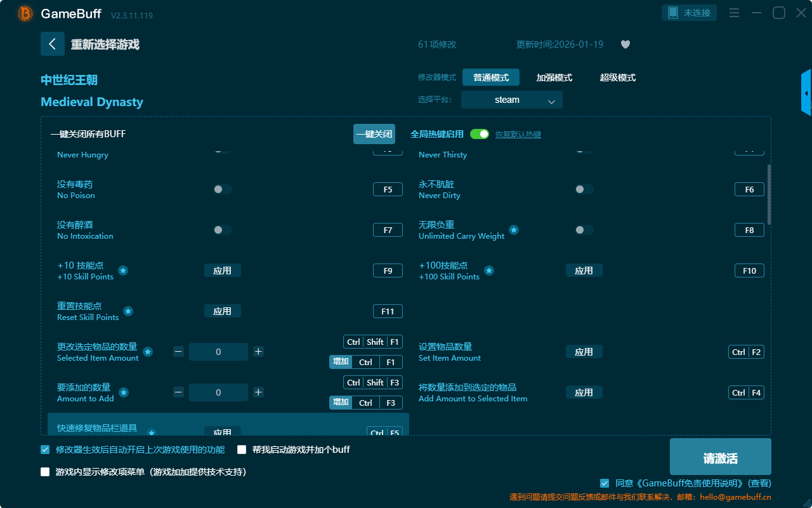
Task: Check the show in-game cheat menu box
Action: click(x=45, y=472)
